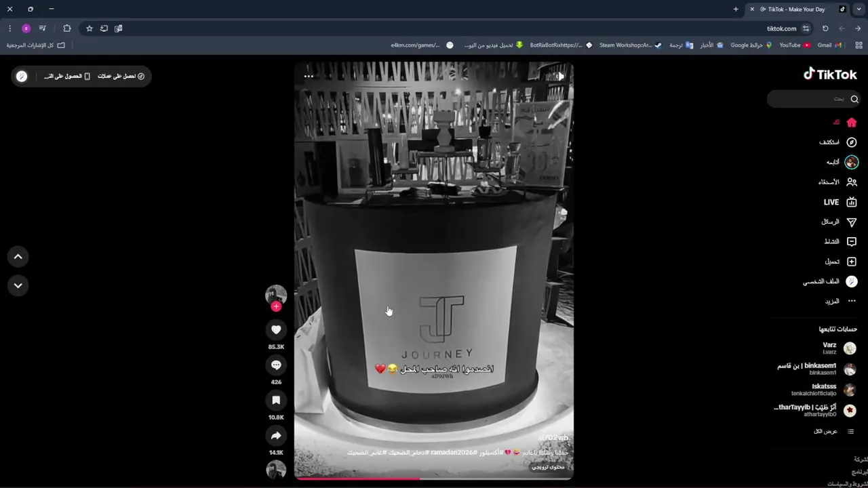
Task: Open site information for tiktok.com
Action: point(806,28)
